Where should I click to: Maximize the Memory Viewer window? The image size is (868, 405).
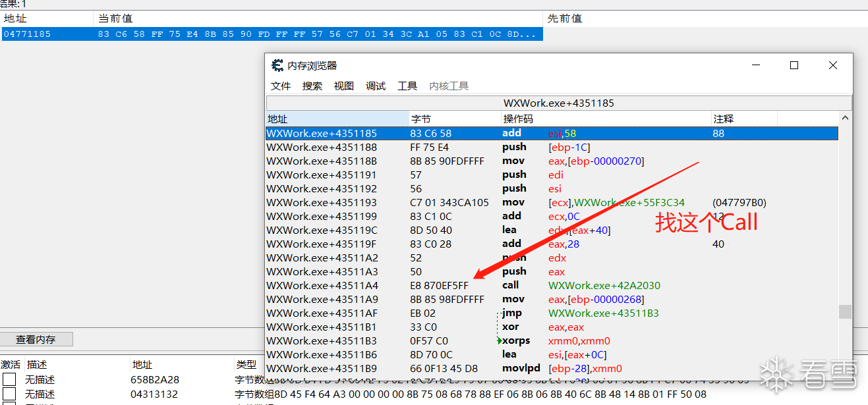(x=794, y=65)
